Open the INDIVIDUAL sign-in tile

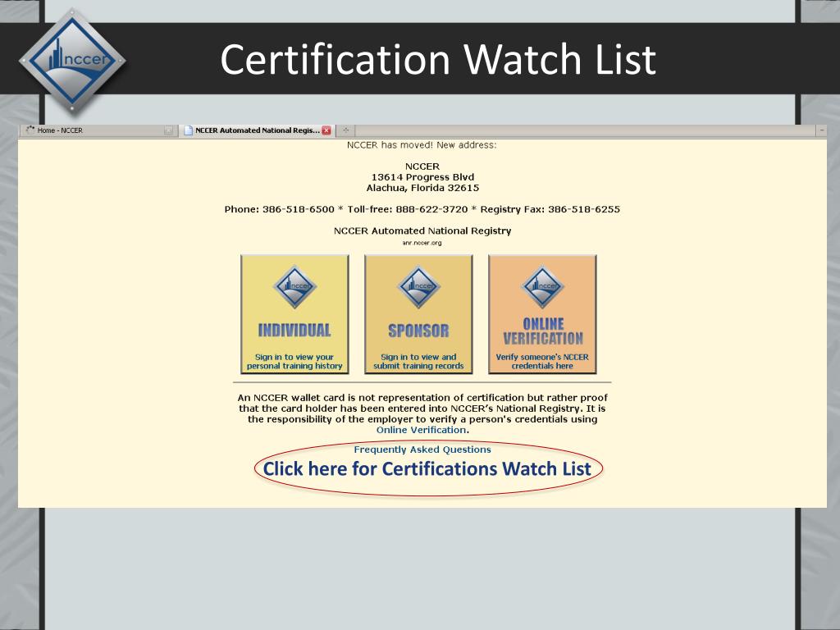pos(294,314)
